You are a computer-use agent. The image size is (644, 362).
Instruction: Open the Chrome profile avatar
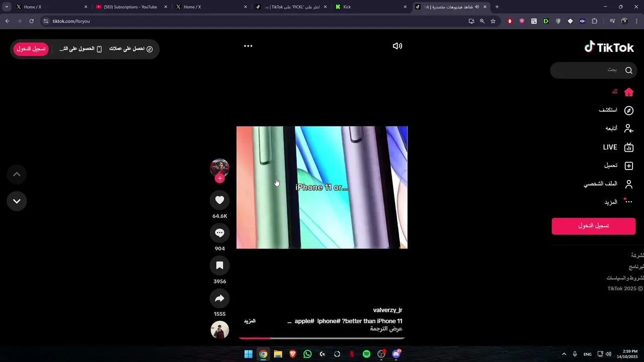tap(624, 21)
